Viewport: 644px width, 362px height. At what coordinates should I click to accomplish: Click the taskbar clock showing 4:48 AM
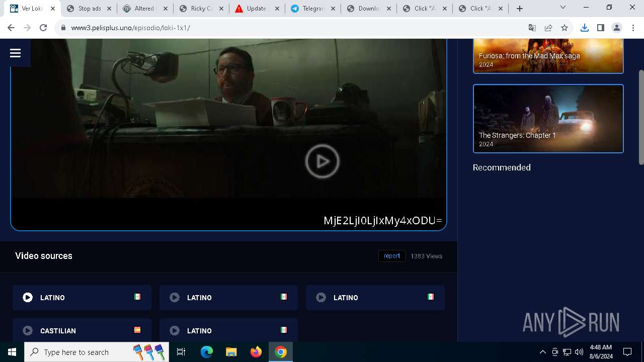(601, 352)
